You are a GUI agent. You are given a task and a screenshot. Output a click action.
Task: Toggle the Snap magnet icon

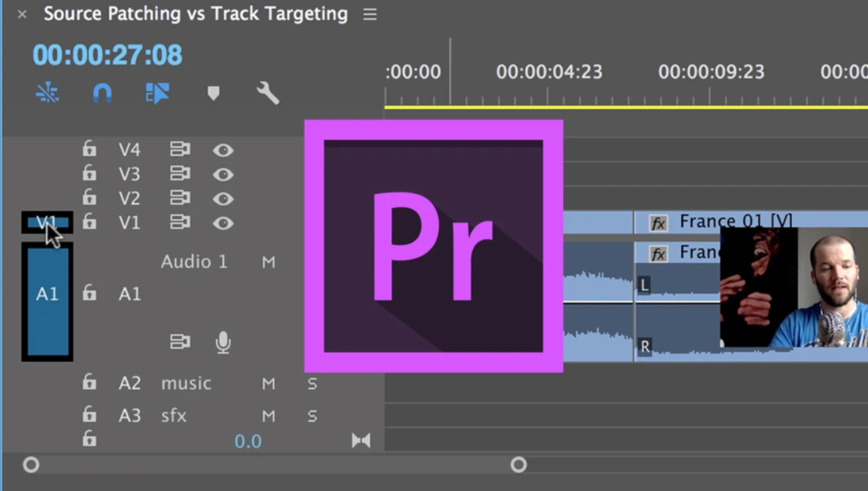point(103,93)
